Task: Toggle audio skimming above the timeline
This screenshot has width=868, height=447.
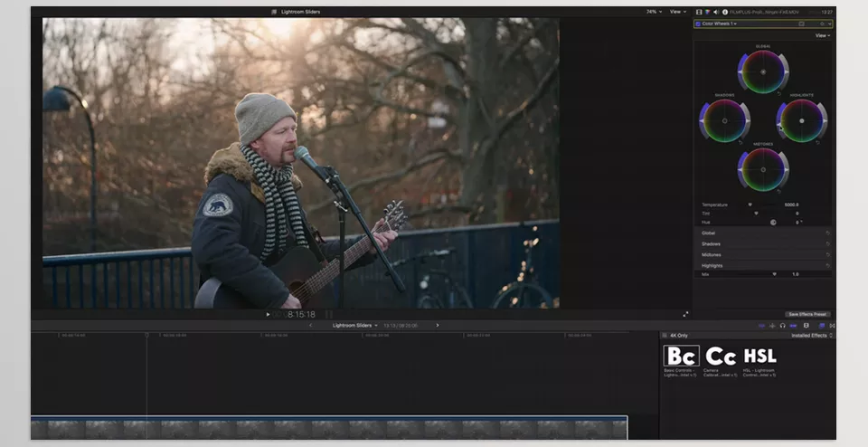Action: [x=772, y=326]
